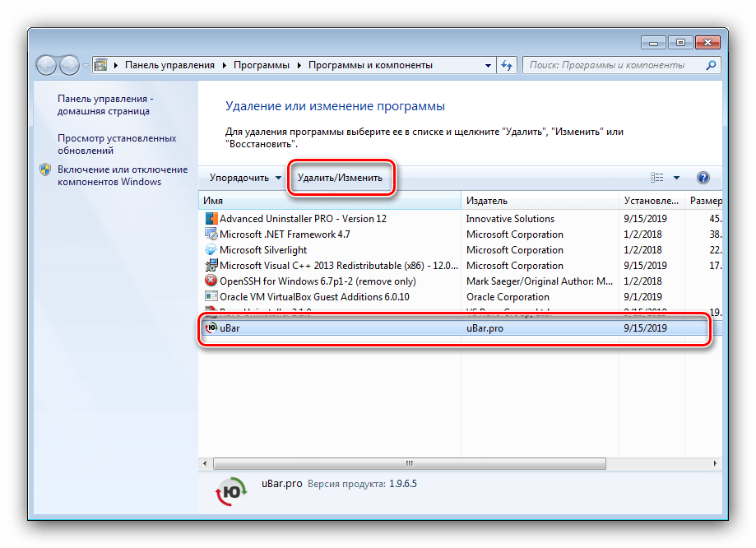Click the Oracle VM VirtualBox Guest Additions icon
The height and width of the screenshot is (548, 756).
click(211, 297)
